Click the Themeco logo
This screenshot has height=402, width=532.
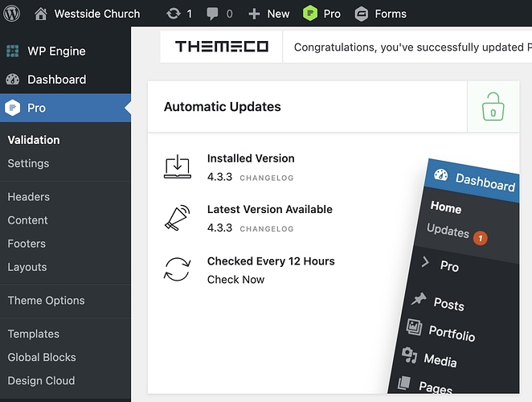pos(222,47)
